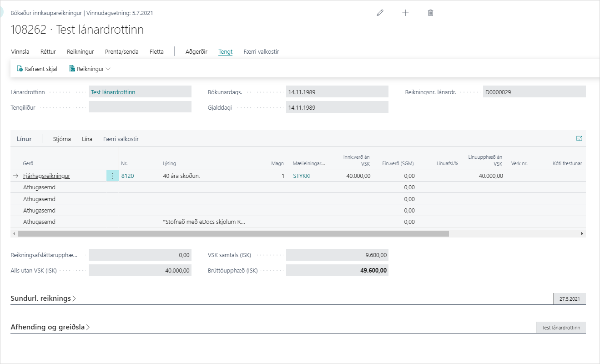Click the Tengiliður field
600x364 pixels.
click(x=140, y=107)
